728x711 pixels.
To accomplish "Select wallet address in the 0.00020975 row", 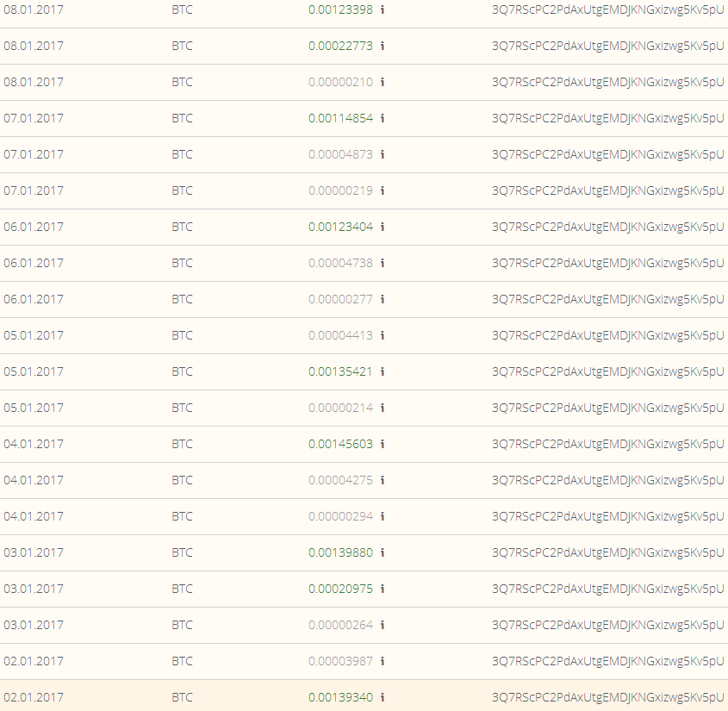I will [607, 589].
